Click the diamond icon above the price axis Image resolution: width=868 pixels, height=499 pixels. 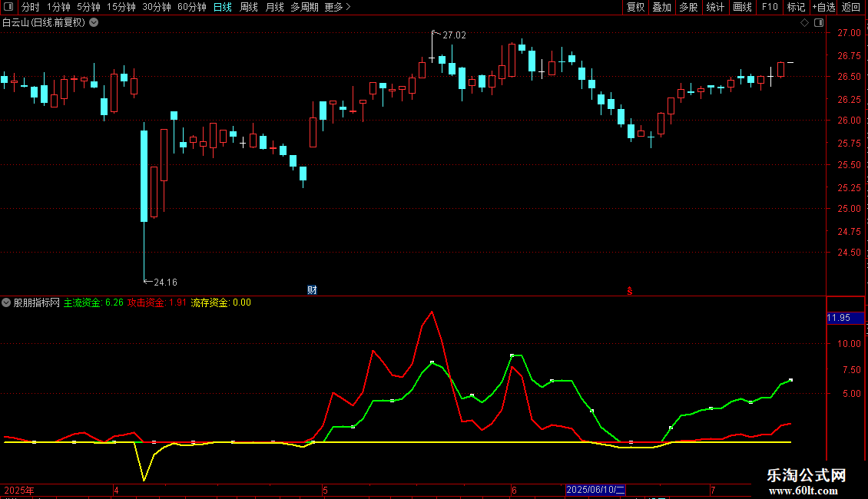point(805,23)
